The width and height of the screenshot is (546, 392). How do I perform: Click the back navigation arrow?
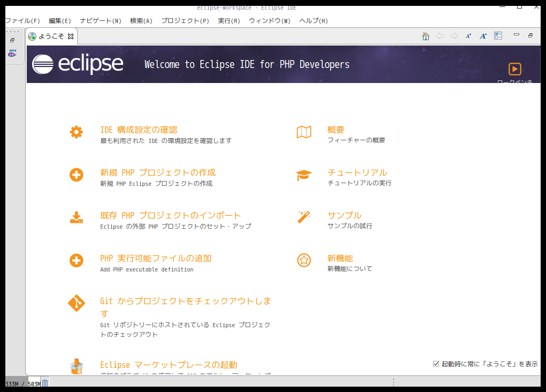[440, 36]
